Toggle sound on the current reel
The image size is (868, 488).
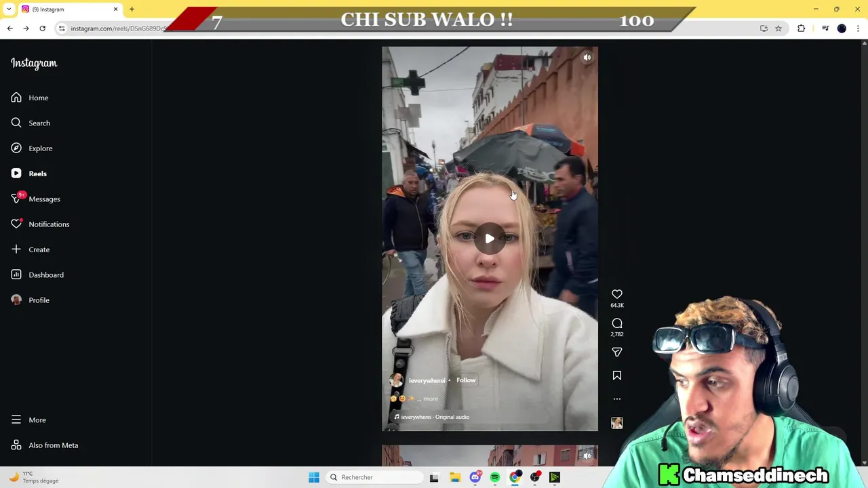tap(587, 58)
